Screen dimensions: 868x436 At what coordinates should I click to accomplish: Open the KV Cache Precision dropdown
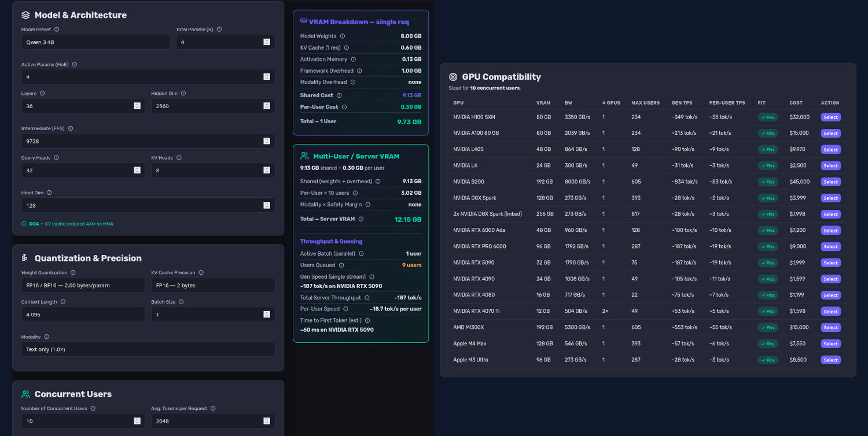(213, 286)
